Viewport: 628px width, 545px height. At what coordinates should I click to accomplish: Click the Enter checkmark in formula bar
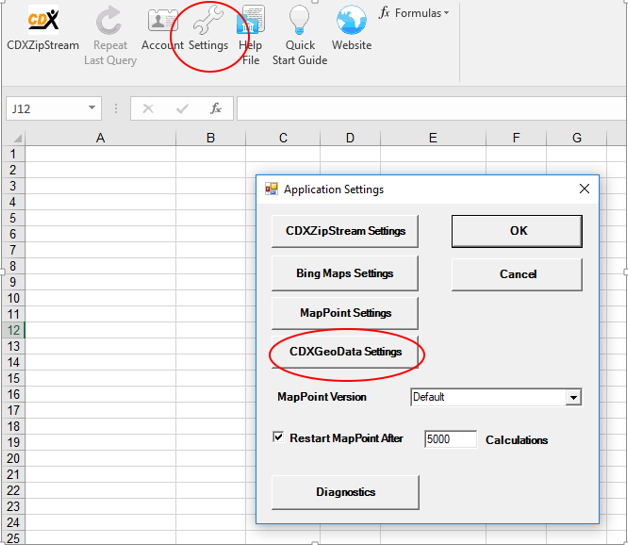click(182, 109)
